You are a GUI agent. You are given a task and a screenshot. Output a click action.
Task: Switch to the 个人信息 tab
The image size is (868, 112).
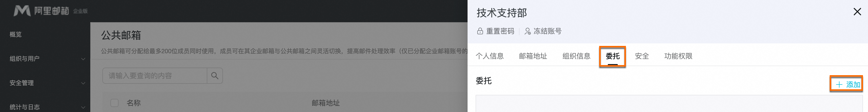(x=489, y=56)
